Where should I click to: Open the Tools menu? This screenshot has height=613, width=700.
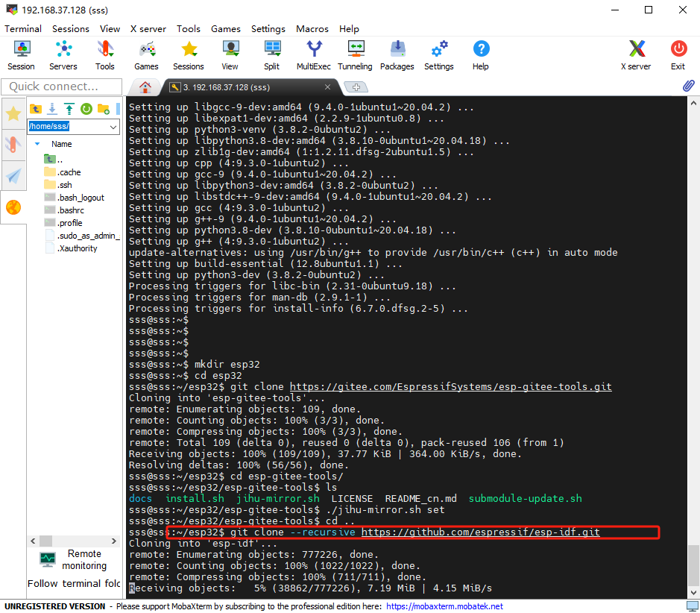point(189,28)
